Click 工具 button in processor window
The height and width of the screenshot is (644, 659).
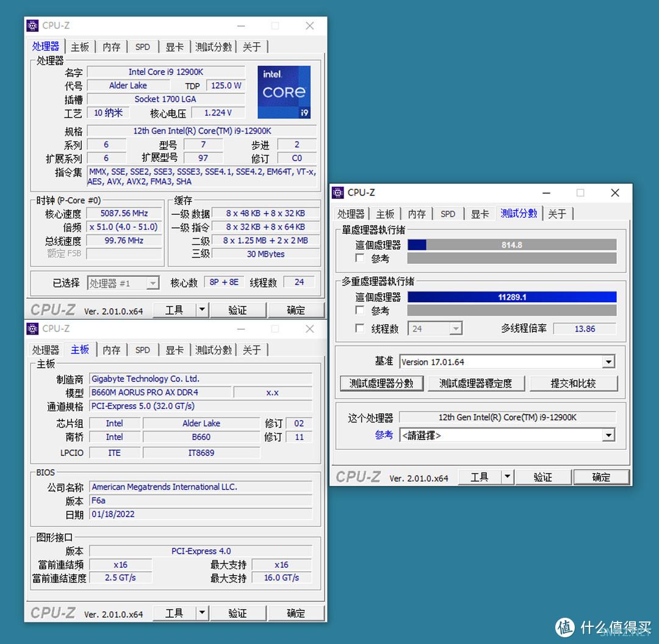pyautogui.click(x=174, y=310)
